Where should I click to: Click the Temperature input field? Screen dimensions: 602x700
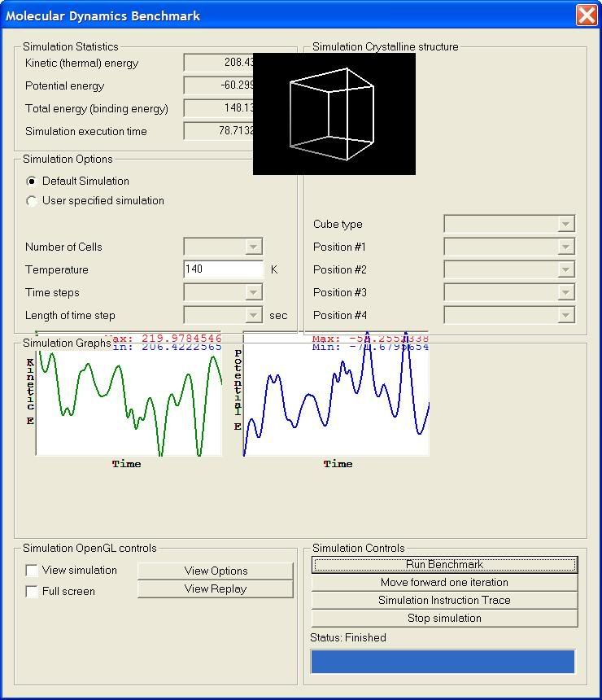pyautogui.click(x=223, y=269)
